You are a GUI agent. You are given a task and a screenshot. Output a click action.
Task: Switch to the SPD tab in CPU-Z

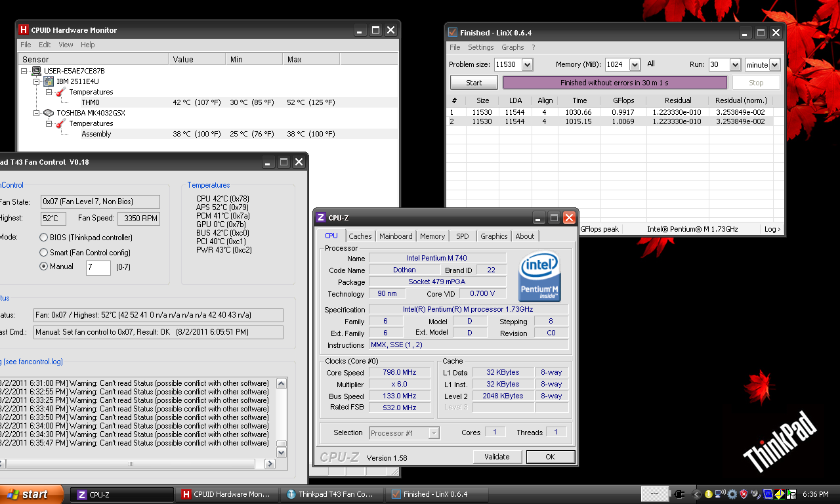(x=463, y=236)
